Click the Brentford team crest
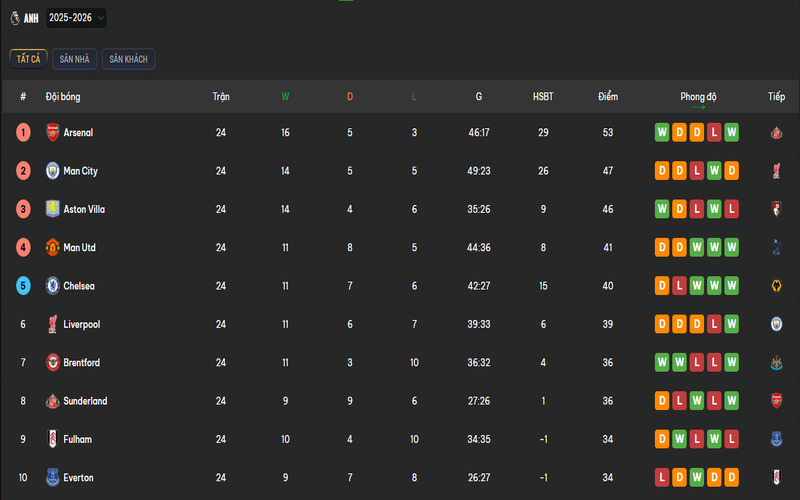 tap(53, 363)
